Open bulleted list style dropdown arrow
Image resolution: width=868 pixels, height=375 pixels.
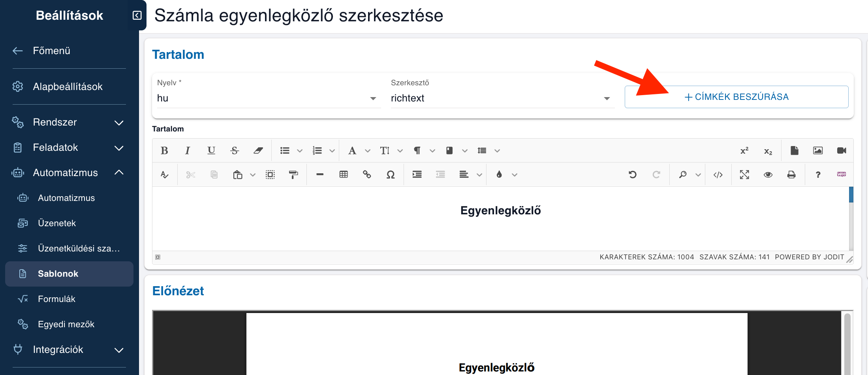tap(300, 151)
